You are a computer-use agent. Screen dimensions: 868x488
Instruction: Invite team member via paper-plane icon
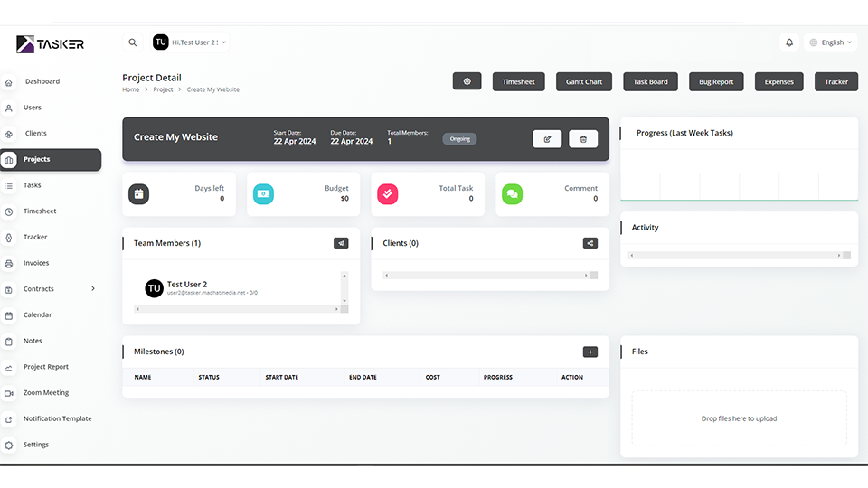pyautogui.click(x=341, y=243)
